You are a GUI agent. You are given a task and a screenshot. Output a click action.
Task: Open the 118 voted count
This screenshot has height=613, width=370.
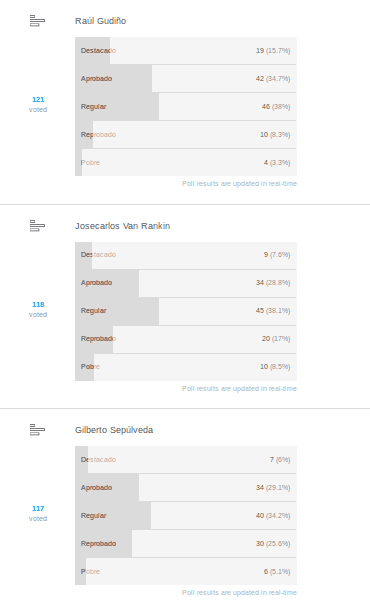[x=38, y=309]
